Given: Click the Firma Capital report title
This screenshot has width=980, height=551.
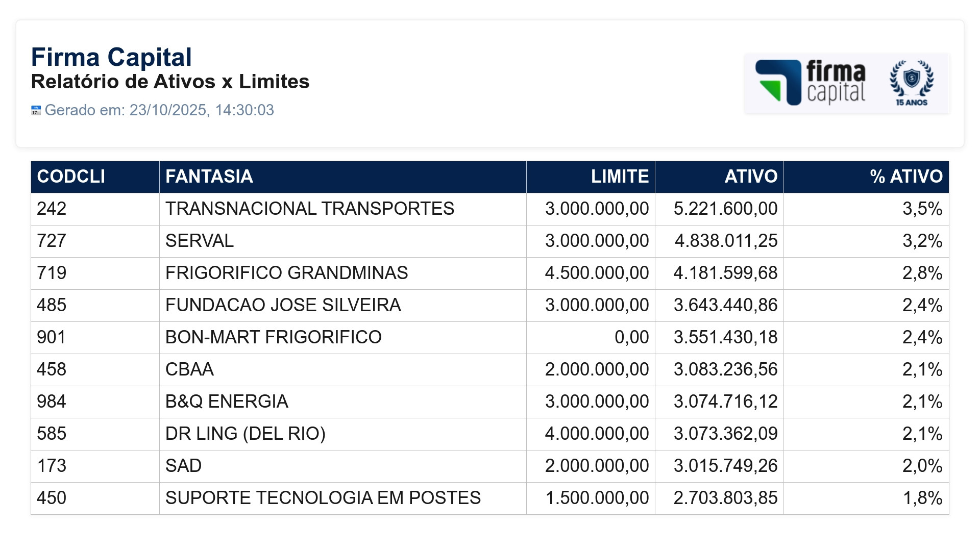Looking at the screenshot, I should (x=111, y=57).
